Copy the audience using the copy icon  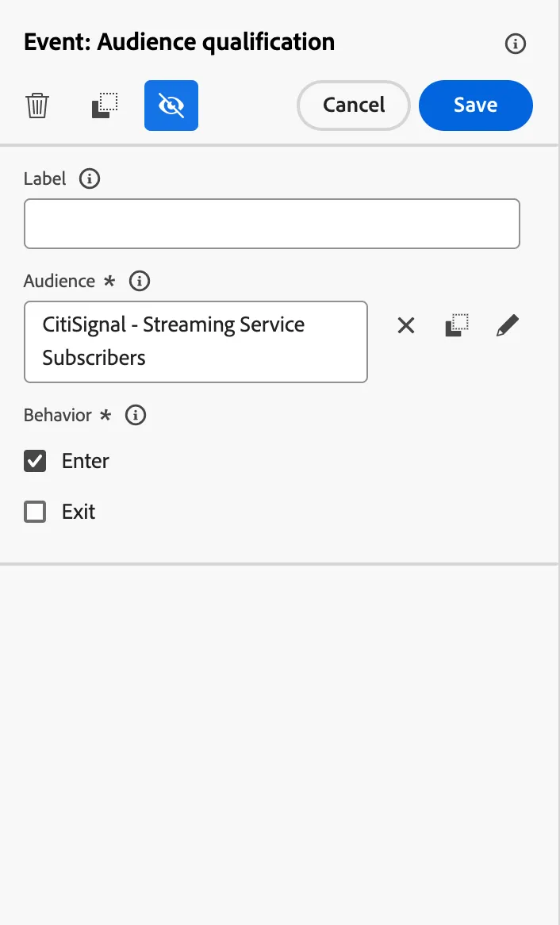457,325
